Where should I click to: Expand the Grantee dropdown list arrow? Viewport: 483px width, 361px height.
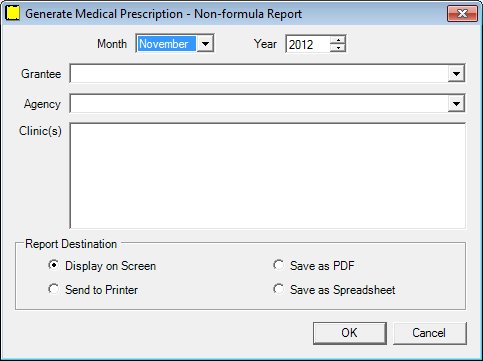point(456,74)
